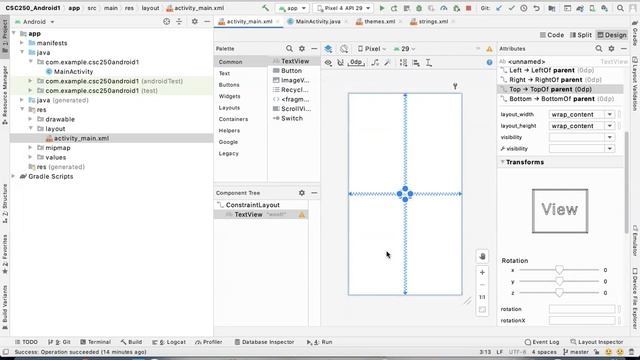Open the API 29 version dropdown
This screenshot has height=360, width=640.
[x=404, y=49]
